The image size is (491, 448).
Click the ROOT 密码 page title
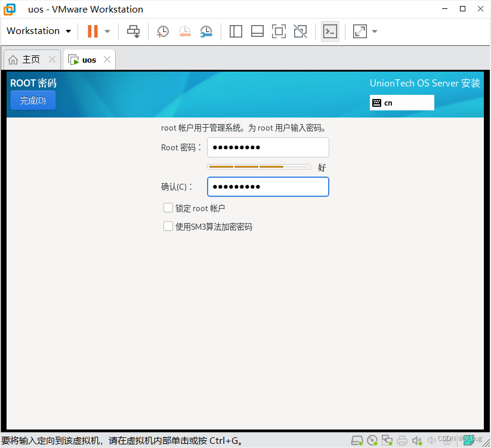coord(33,83)
